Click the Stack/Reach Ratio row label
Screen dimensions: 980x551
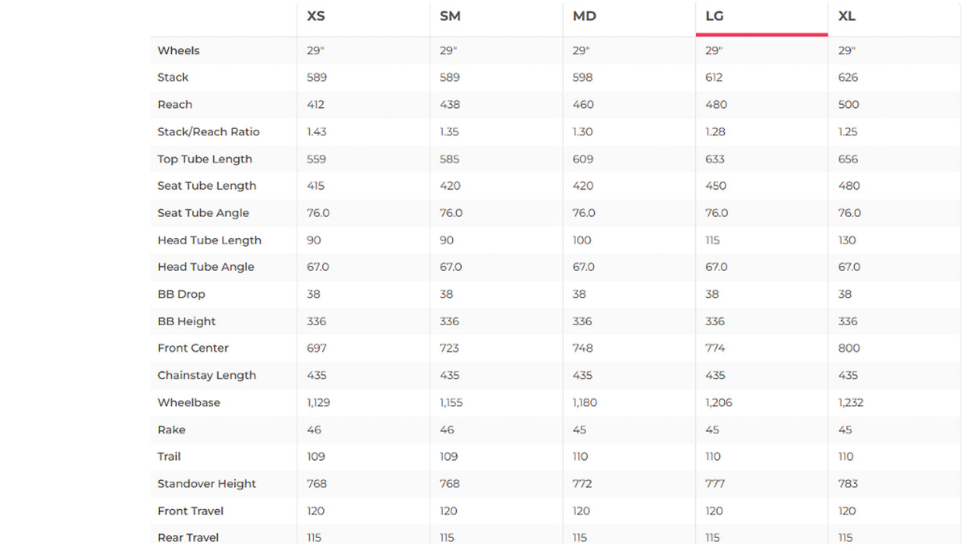(208, 131)
